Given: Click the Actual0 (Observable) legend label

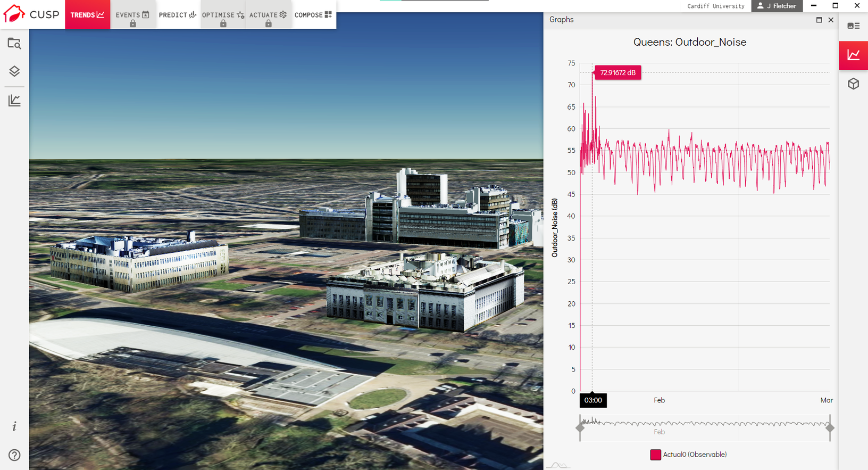Looking at the screenshot, I should coord(695,455).
